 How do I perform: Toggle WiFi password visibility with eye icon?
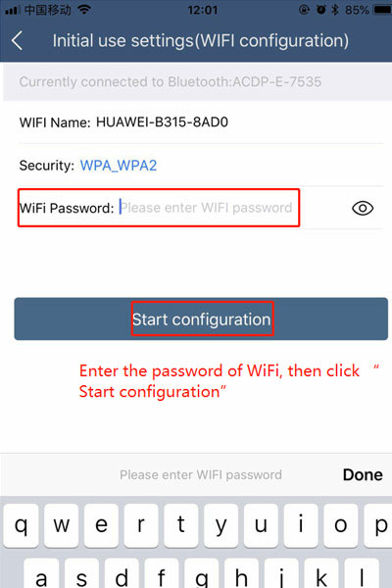point(363,208)
